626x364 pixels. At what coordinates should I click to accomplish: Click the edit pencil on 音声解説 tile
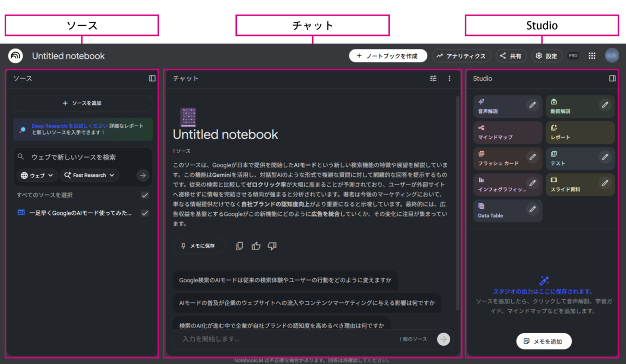(532, 105)
